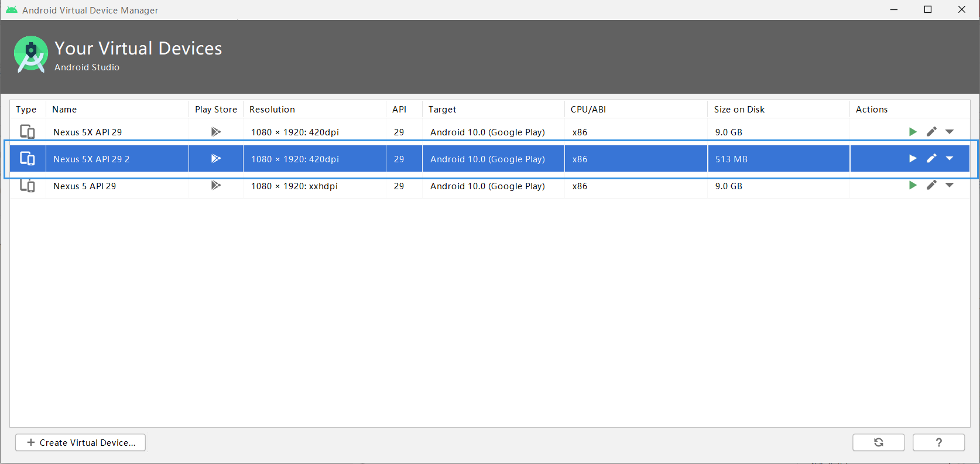
Task: Edit the Nexus 5X API 29 device
Action: pyautogui.click(x=931, y=132)
